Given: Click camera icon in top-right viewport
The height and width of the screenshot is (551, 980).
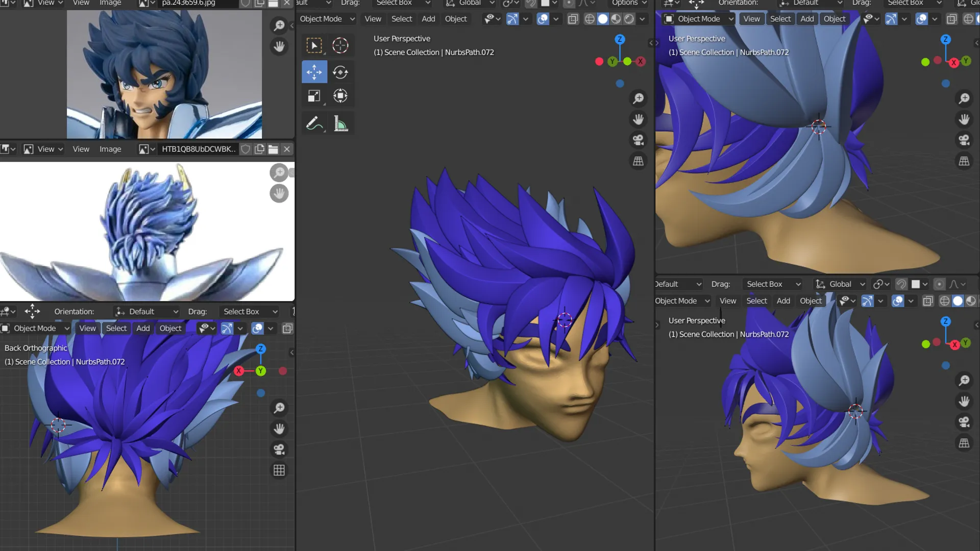Looking at the screenshot, I should pos(964,140).
